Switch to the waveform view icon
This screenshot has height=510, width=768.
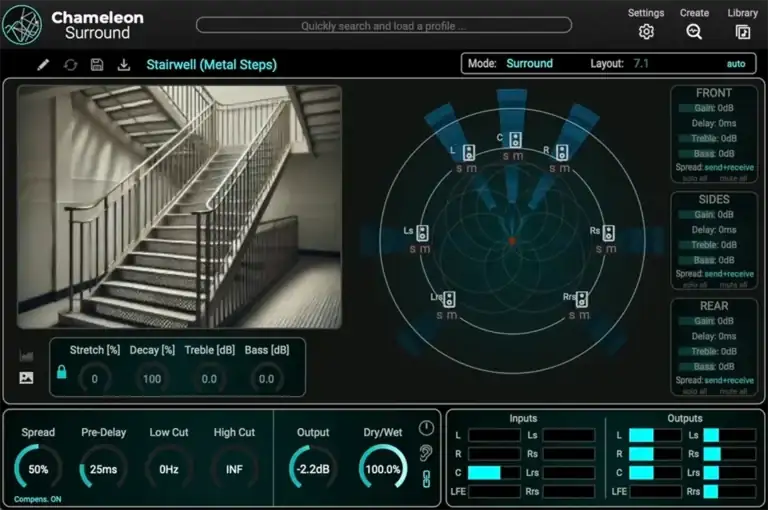point(26,355)
